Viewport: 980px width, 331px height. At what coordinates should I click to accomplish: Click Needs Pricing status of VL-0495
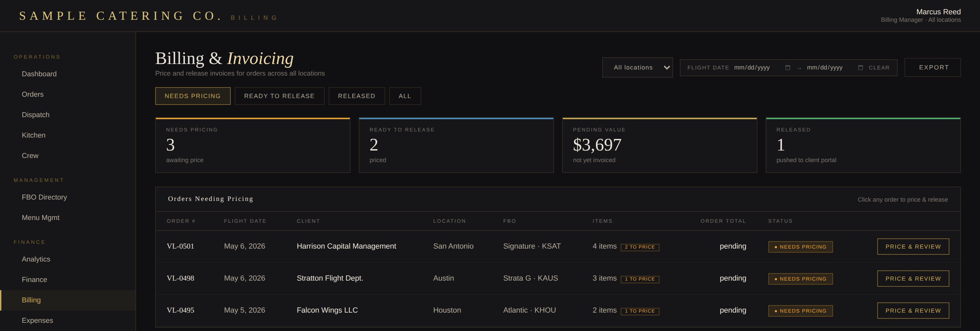800,311
